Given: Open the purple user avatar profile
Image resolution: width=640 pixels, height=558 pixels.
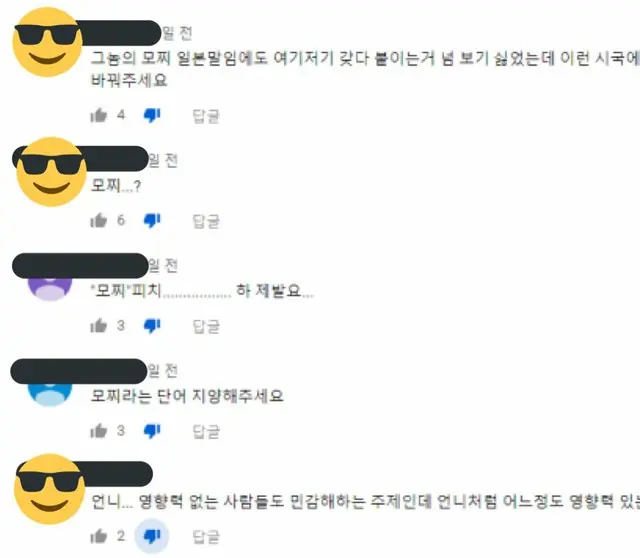Looking at the screenshot, I should click(x=50, y=288).
